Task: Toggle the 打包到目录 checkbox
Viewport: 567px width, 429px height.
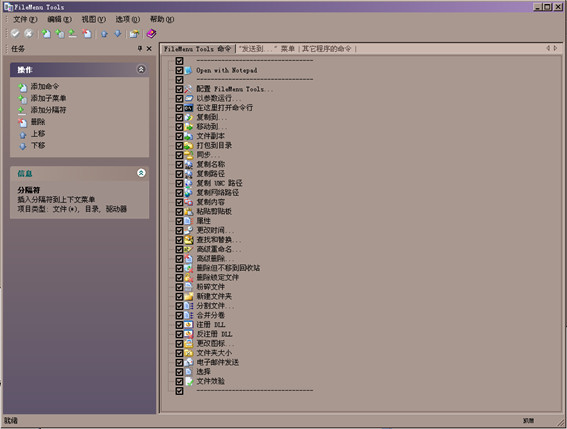Action: tap(179, 145)
